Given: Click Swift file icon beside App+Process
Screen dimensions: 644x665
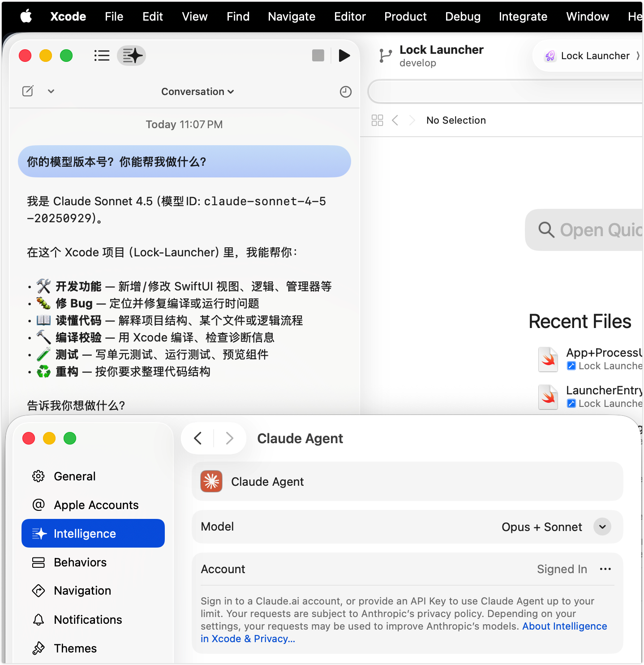Looking at the screenshot, I should 548,359.
